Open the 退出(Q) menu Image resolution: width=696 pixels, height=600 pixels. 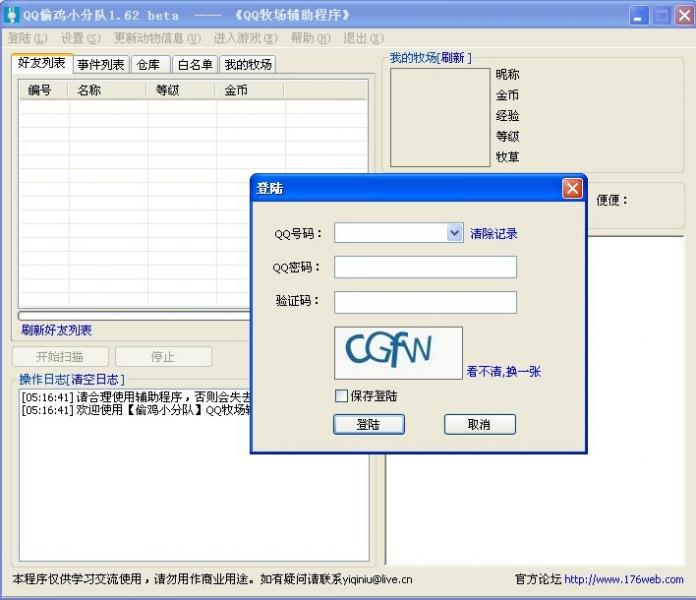tap(363, 38)
